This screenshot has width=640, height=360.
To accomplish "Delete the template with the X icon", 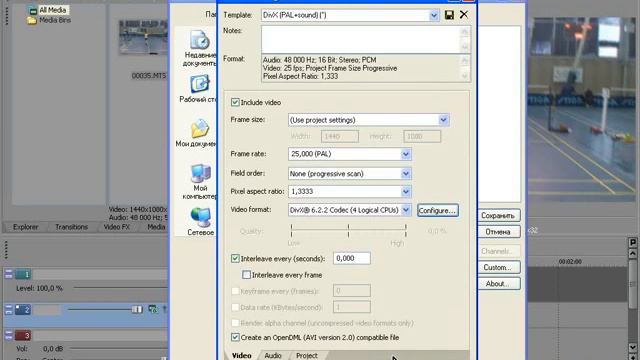I will pyautogui.click(x=464, y=15).
